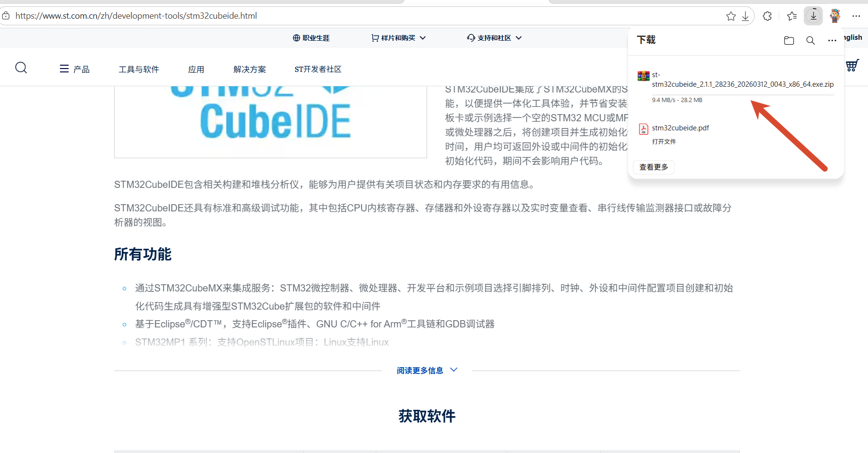Focus the st.com.cn address bar URL

[136, 16]
